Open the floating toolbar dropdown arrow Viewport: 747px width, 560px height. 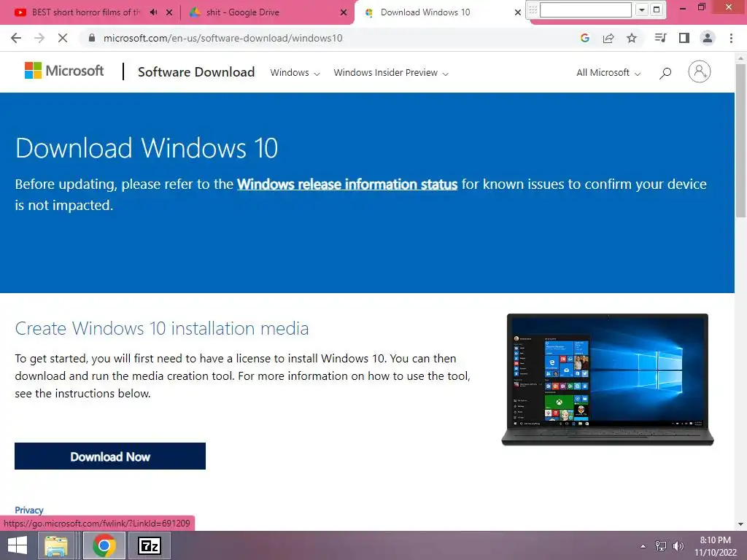click(x=642, y=9)
